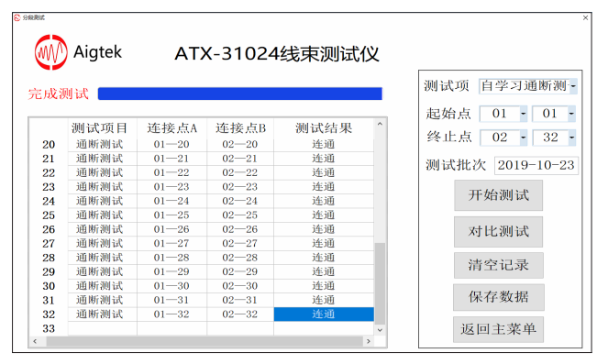Viewport: 608px width, 364px height.
Task: Click cell 01—20 in 连接点A
Action: (x=171, y=145)
